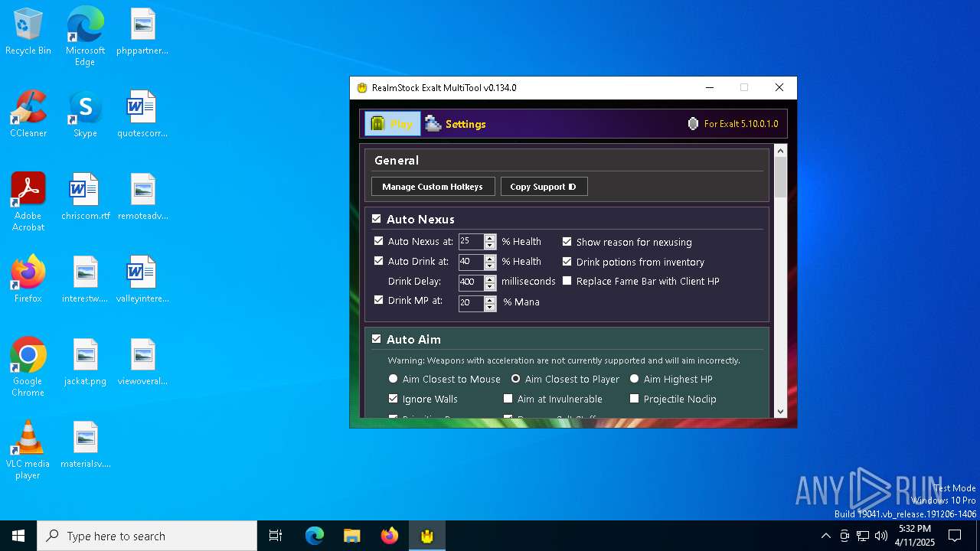Click the For Exalt 5.10.0.1.0 version label

(x=741, y=124)
